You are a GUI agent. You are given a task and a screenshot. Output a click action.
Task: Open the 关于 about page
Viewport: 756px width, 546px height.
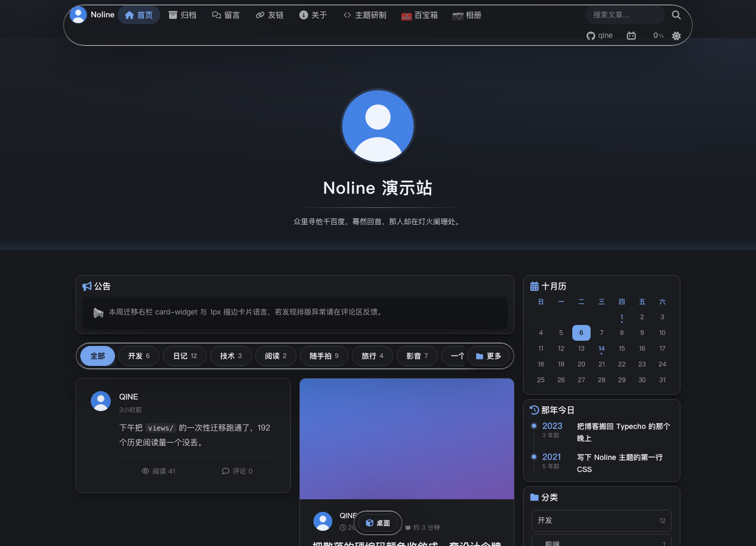click(x=313, y=15)
